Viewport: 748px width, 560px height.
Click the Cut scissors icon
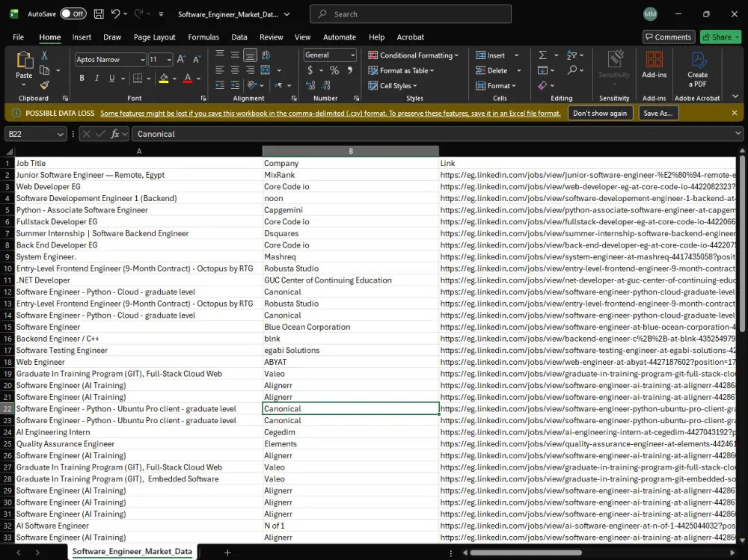(x=44, y=55)
